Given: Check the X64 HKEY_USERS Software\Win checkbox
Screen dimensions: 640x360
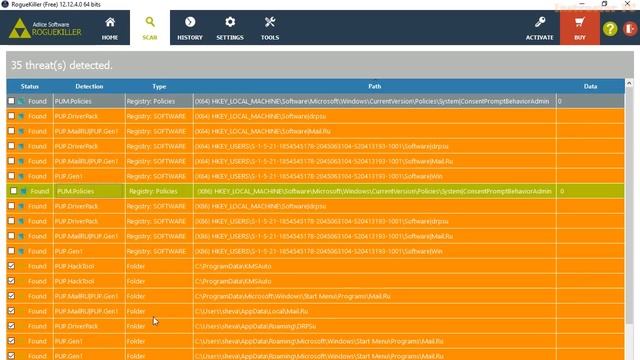Looking at the screenshot, I should 11,176.
